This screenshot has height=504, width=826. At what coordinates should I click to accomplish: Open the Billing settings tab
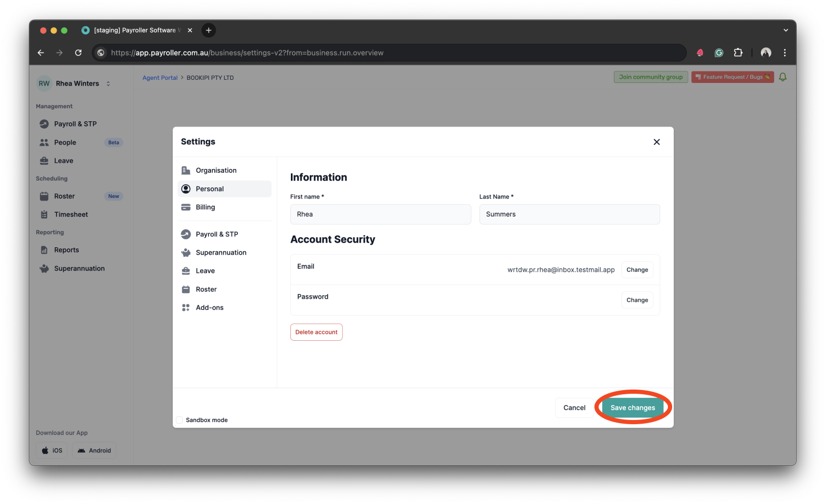225,207
